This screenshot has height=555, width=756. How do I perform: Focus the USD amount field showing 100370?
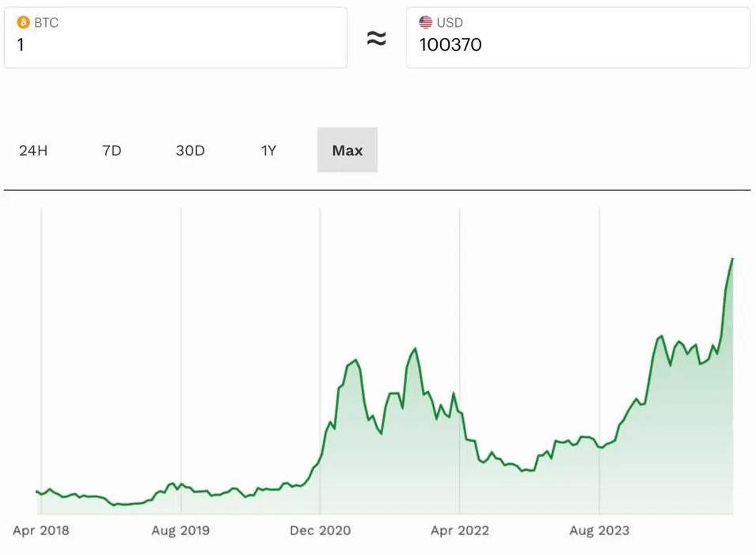[578, 45]
